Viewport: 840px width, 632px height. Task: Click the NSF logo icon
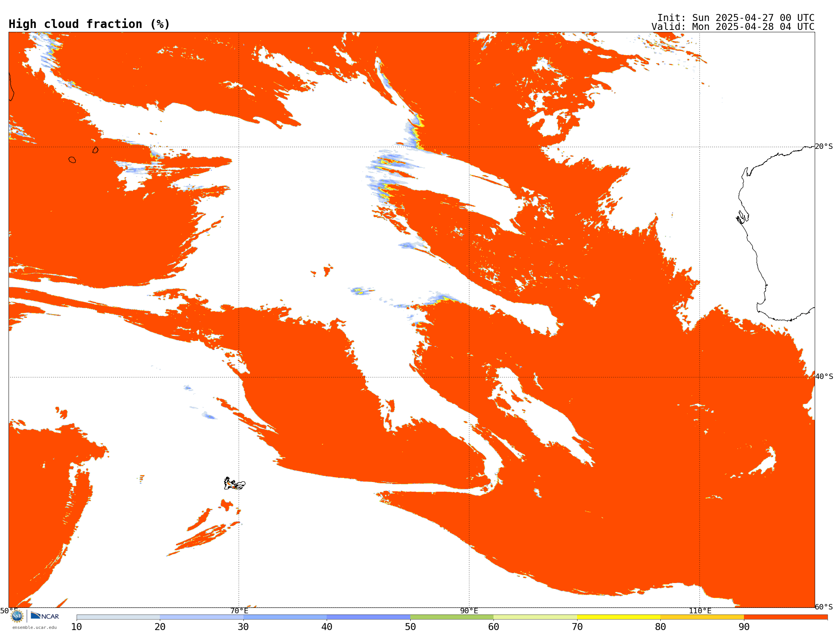(17, 616)
